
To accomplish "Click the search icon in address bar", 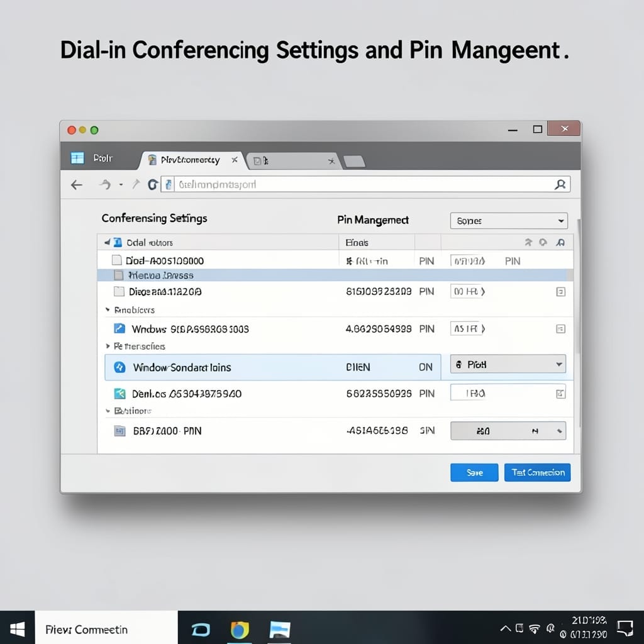I will point(560,184).
